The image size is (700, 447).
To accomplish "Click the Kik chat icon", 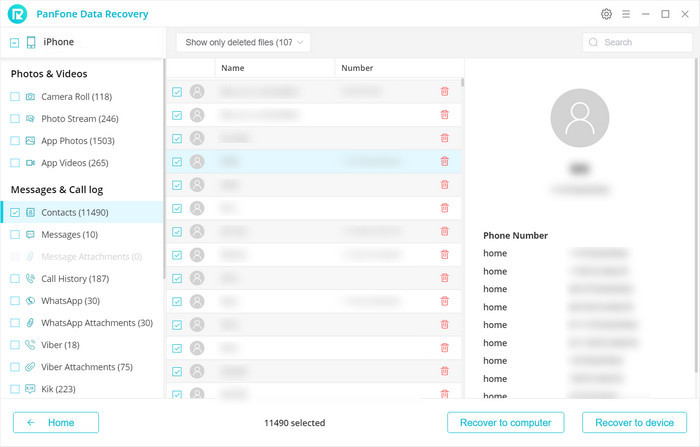I will (30, 389).
